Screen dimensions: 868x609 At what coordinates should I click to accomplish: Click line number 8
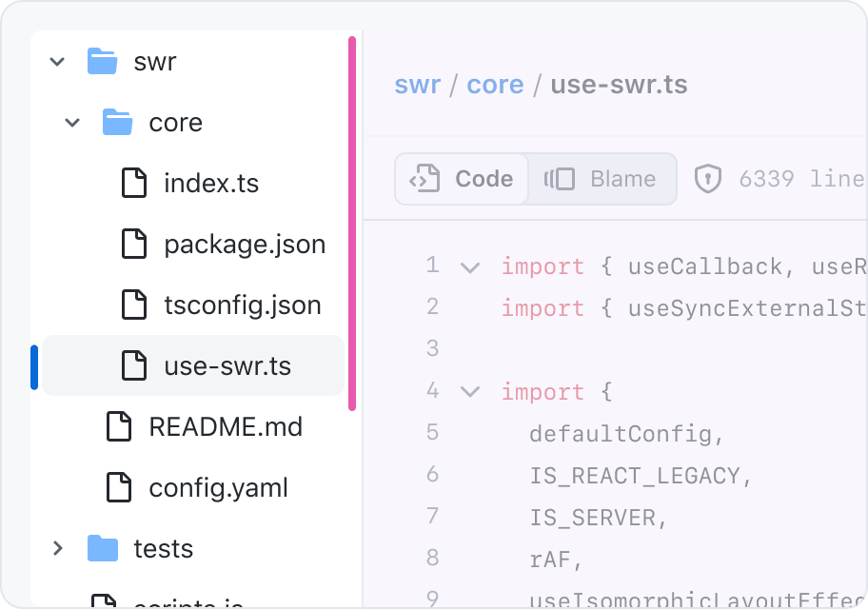click(433, 558)
